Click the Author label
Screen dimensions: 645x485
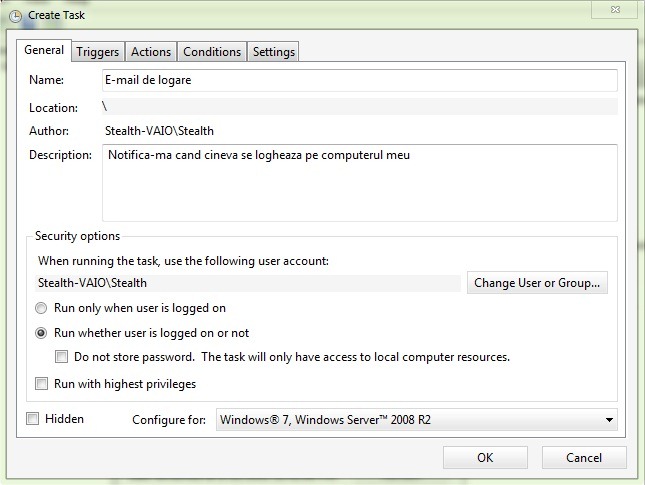click(x=49, y=131)
